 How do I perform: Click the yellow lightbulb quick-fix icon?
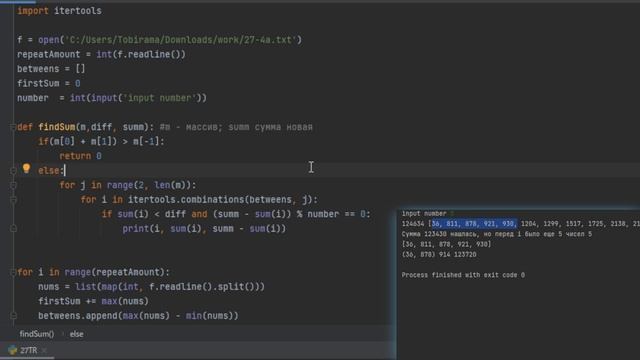pyautogui.click(x=27, y=168)
